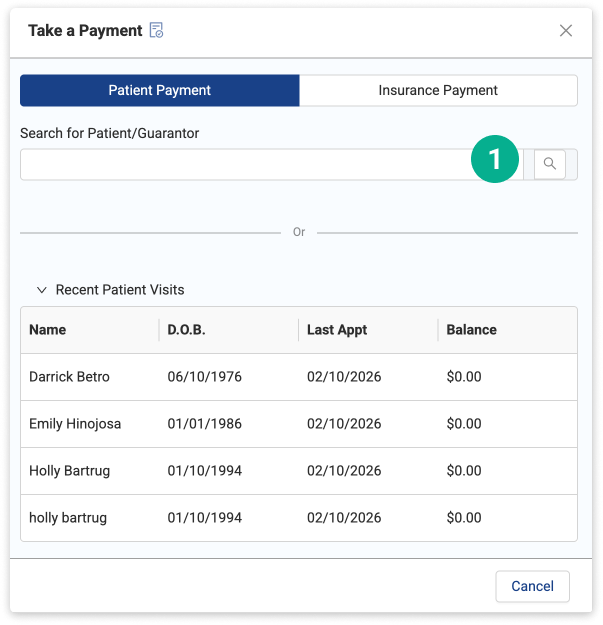Open the capitalized Holly Bartrug entry

68,471
